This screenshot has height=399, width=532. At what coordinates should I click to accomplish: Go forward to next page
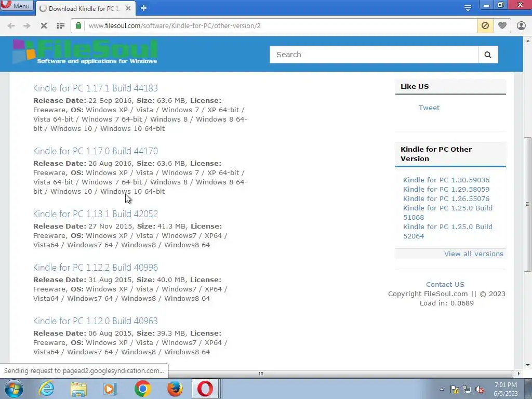point(27,26)
